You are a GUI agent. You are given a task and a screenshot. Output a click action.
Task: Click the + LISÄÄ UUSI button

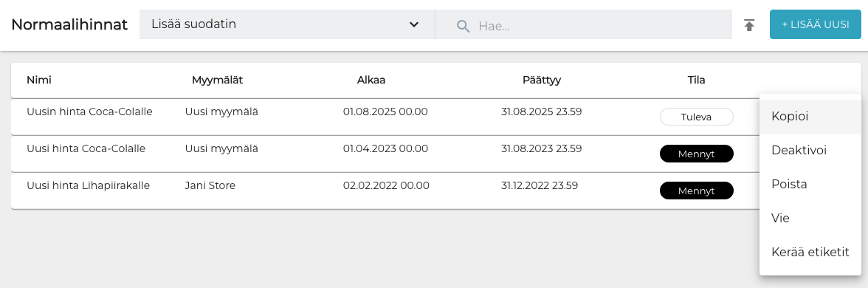tap(816, 24)
